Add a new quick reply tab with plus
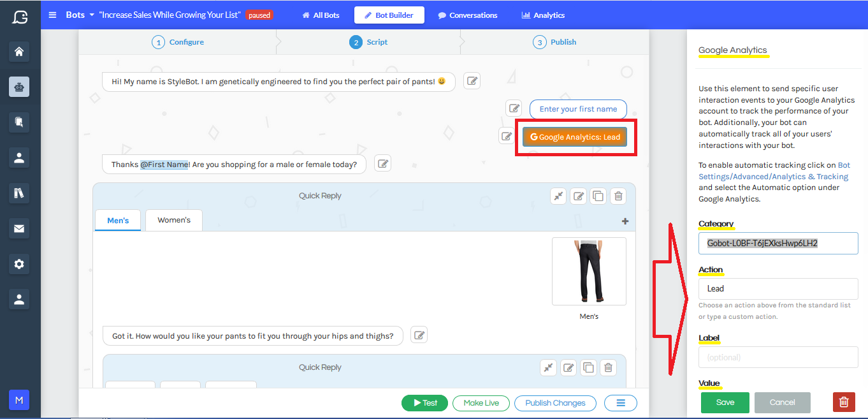Image resolution: width=868 pixels, height=419 pixels. [625, 221]
